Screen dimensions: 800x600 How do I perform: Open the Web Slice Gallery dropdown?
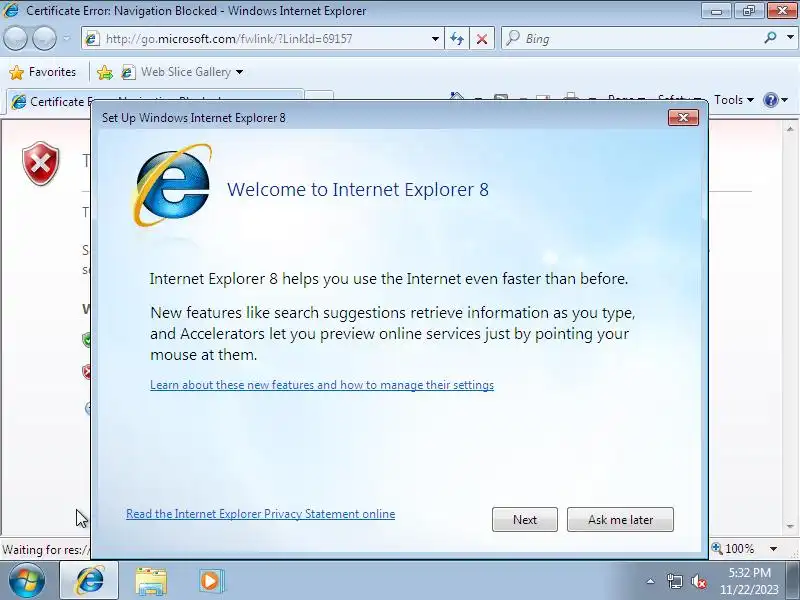click(x=239, y=72)
